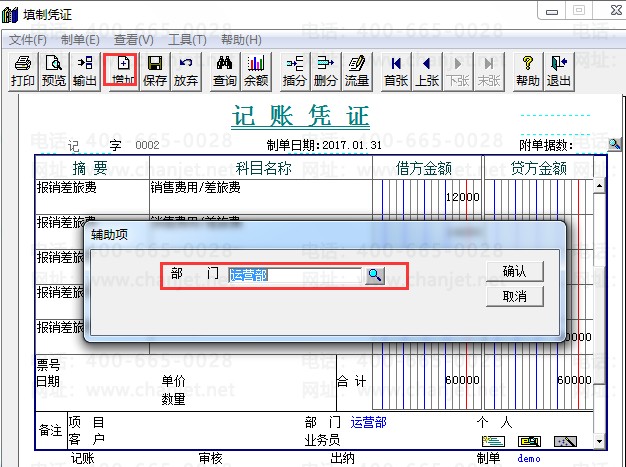Click the 打印 print toolbar icon
The height and width of the screenshot is (467, 626).
[x=23, y=72]
